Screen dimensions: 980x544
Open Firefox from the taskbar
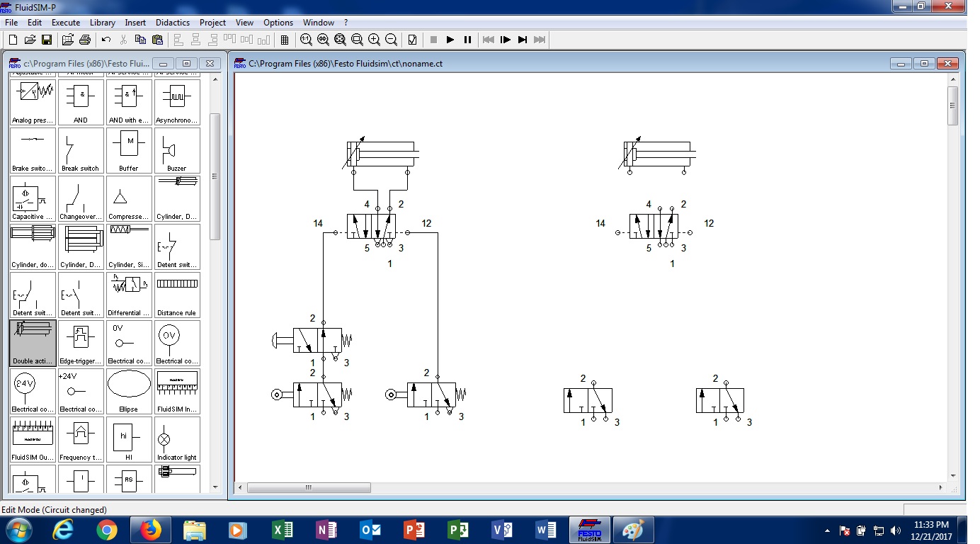[x=150, y=530]
